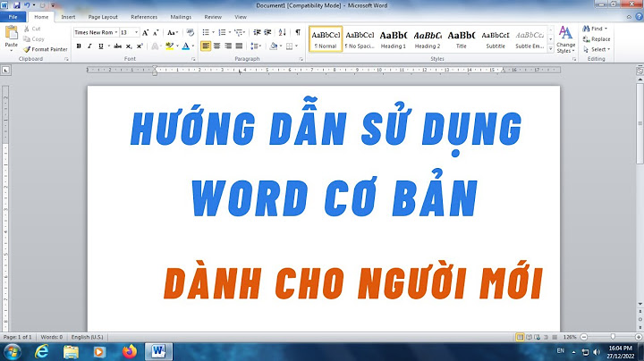This screenshot has height=361, width=644.
Task: Open the Times New Roman font dropdown
Action: 116,32
